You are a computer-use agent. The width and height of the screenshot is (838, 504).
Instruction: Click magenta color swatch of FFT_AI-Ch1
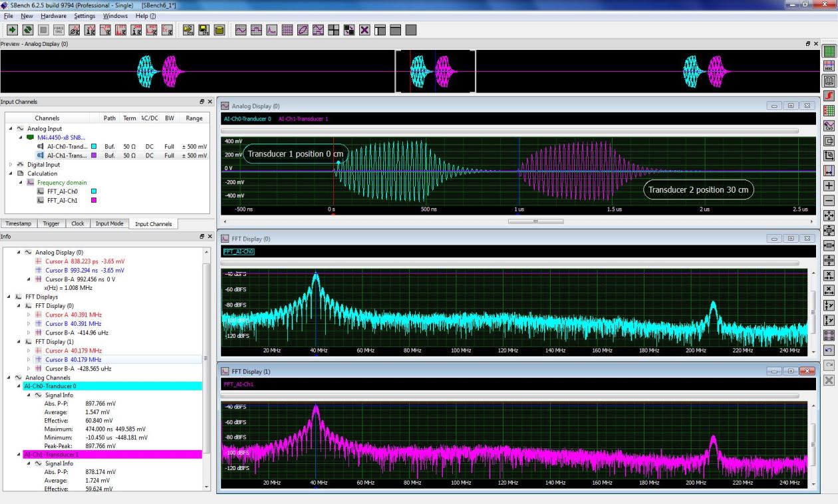(x=94, y=200)
